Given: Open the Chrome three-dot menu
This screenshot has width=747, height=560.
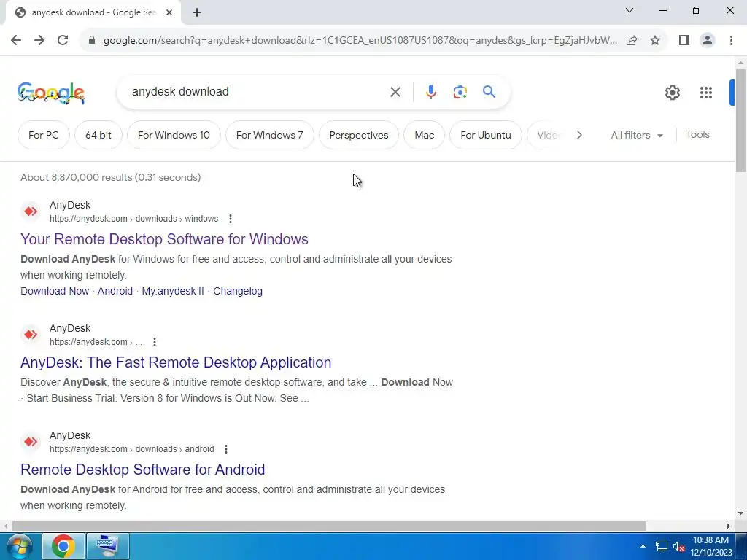Looking at the screenshot, I should 731,41.
